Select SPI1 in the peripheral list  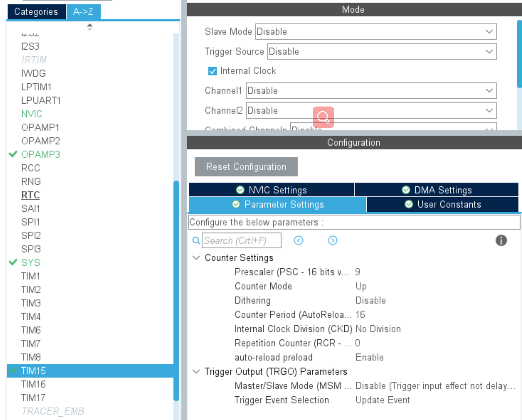click(30, 222)
